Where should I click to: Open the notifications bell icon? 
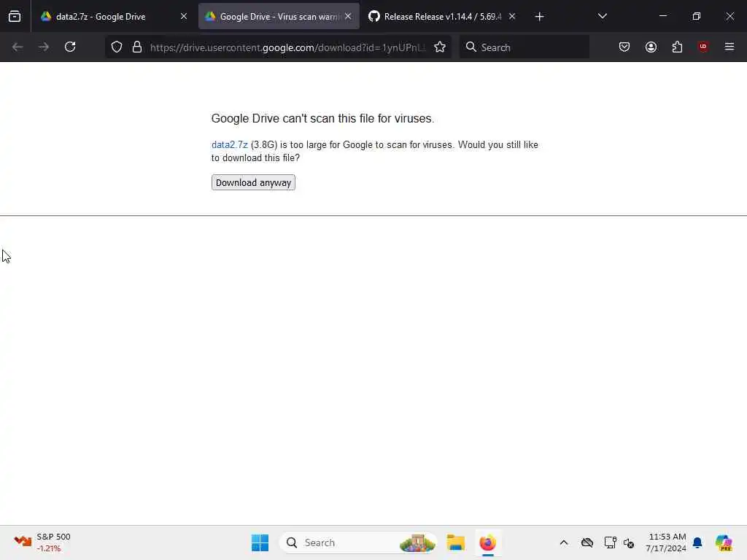pos(697,542)
